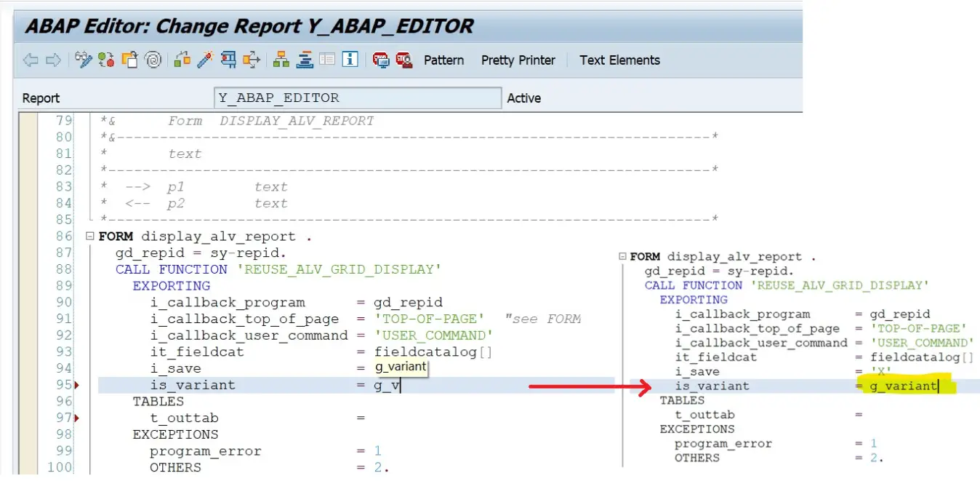Click OTHERS on line 100
Viewport: 980px width, 481px height.
175,467
